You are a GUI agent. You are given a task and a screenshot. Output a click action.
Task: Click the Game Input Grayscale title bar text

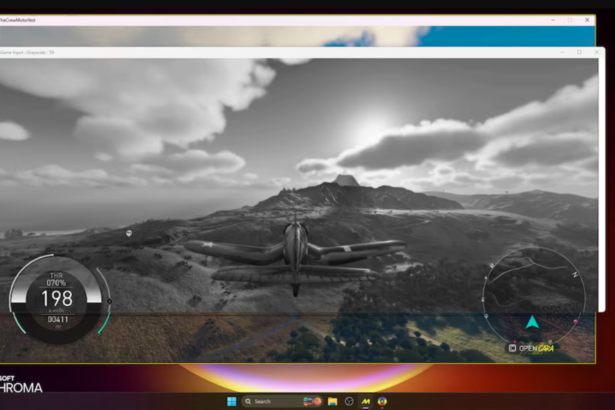(x=27, y=52)
